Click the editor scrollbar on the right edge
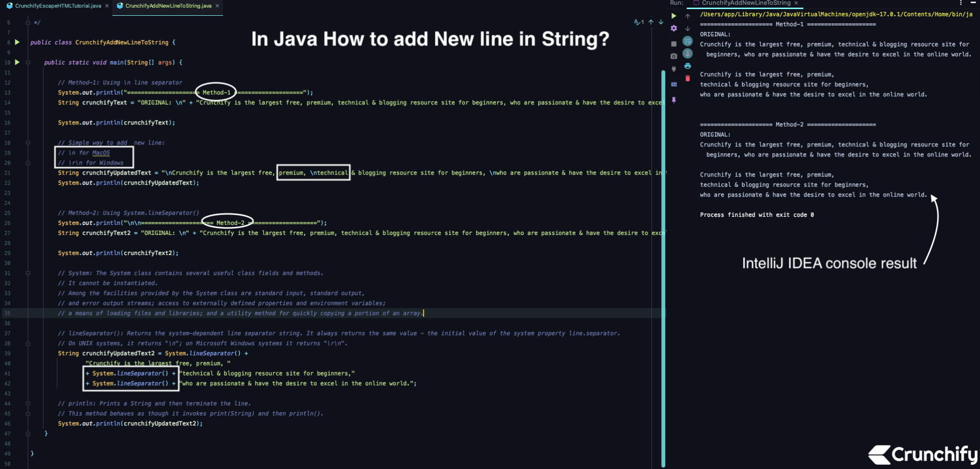980x469 pixels. pyautogui.click(x=663, y=239)
